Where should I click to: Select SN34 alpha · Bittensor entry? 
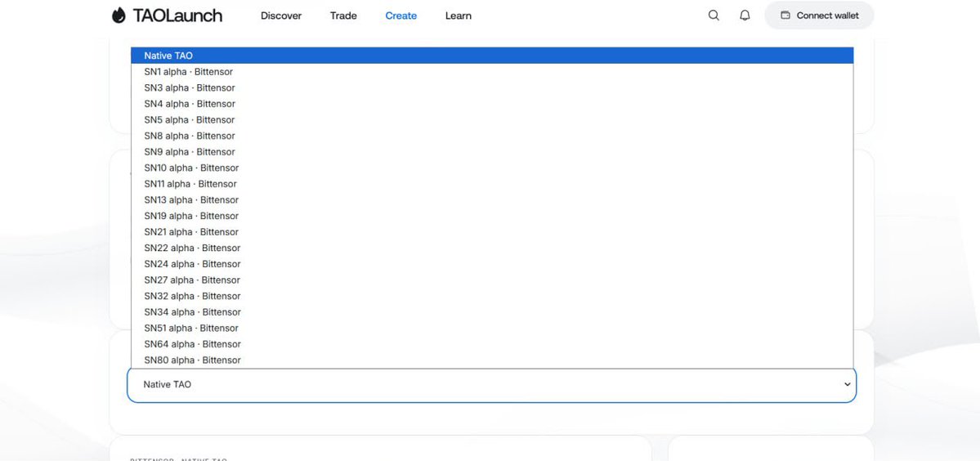click(493, 312)
